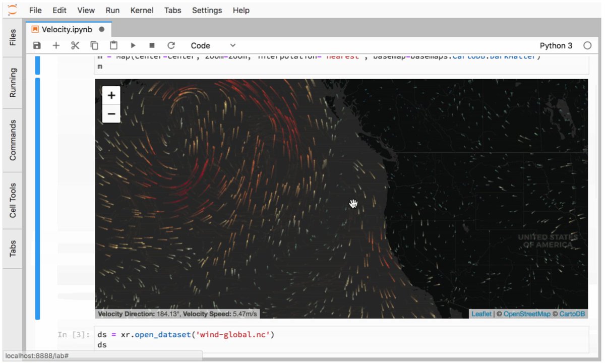
Task: Open the Run menu
Action: [113, 10]
